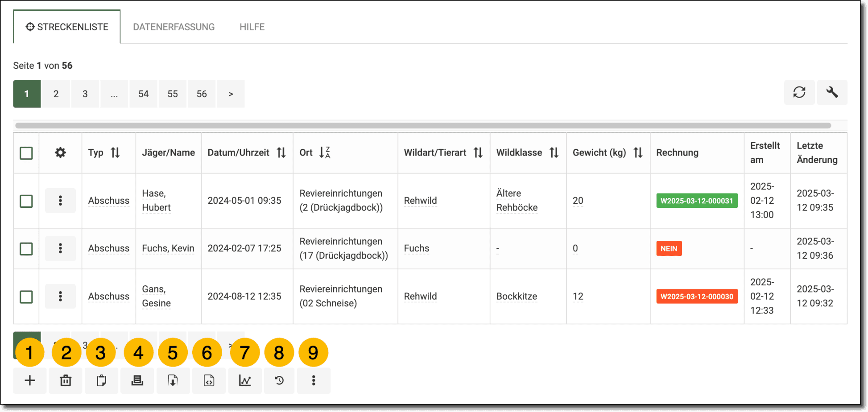Viewport: 868px width, 412px height.
Task: Go to page 56 in top pagination
Action: click(202, 94)
